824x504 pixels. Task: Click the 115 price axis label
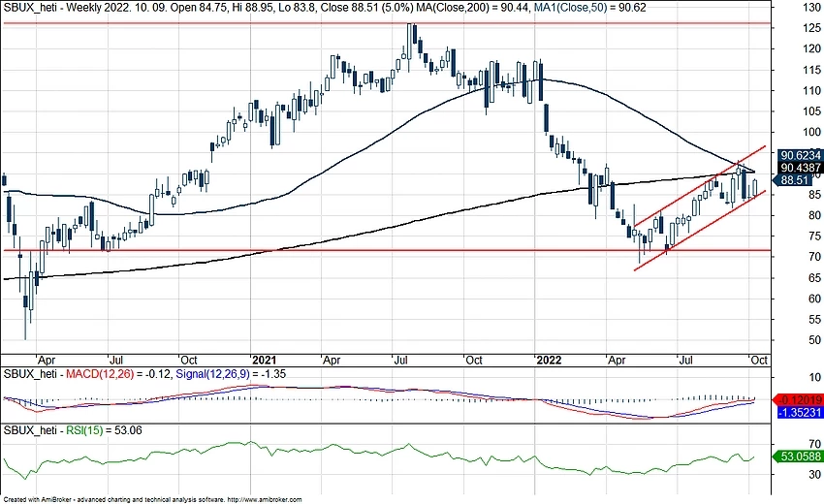(x=811, y=70)
